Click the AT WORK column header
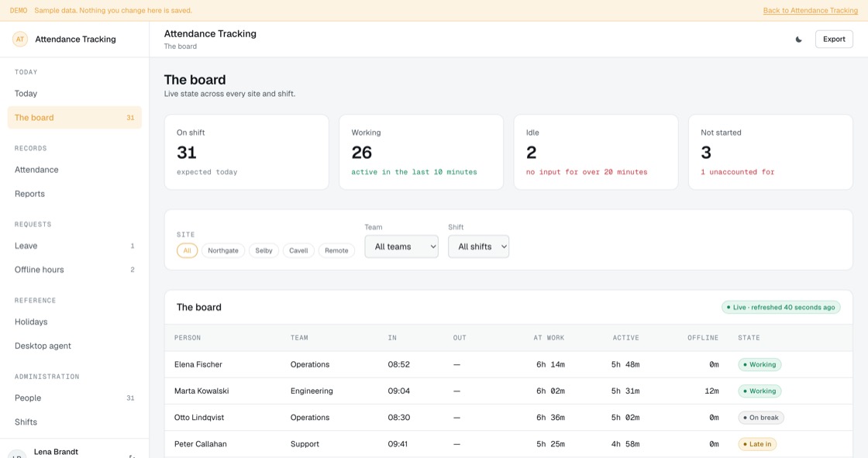The height and width of the screenshot is (458, 868). [x=549, y=338]
